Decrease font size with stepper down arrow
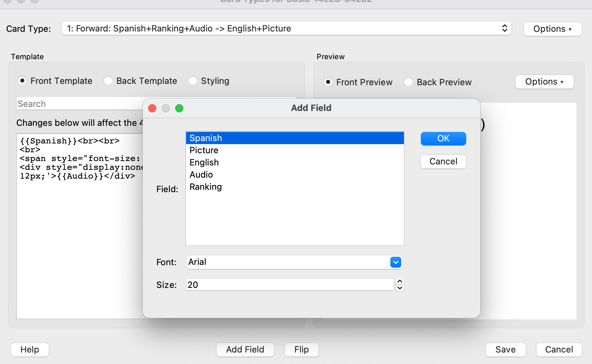 [x=400, y=288]
